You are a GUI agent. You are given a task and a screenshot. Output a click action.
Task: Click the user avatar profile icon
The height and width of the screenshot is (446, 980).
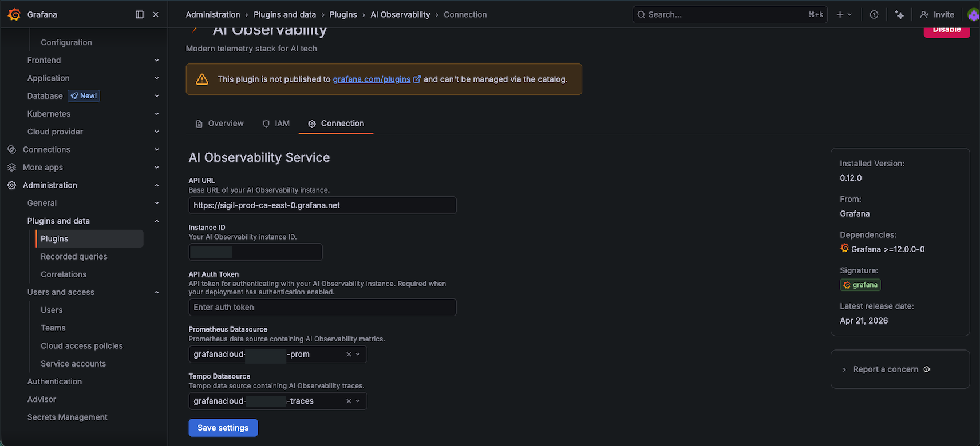pos(973,14)
